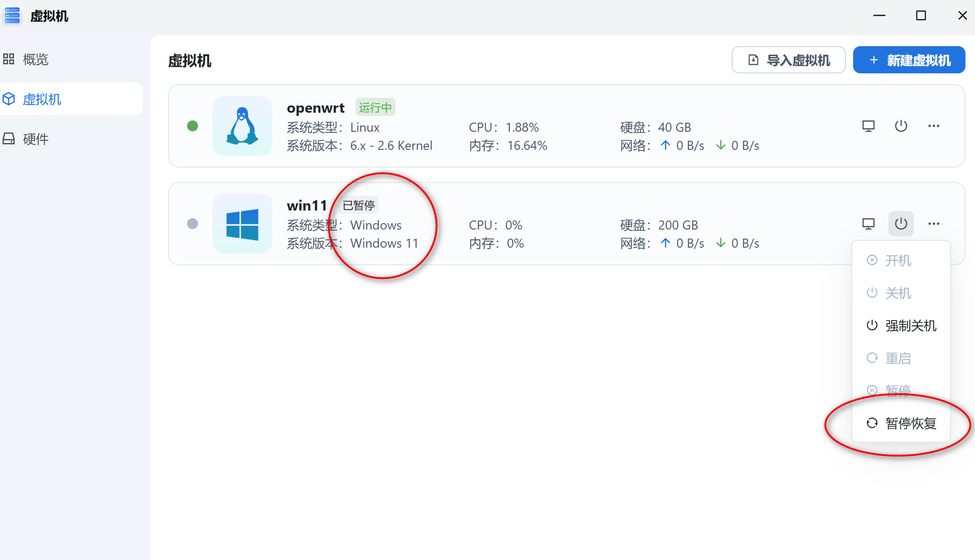The image size is (975, 560).
Task: Select 虚拟机 in the sidebar
Action: click(x=42, y=99)
